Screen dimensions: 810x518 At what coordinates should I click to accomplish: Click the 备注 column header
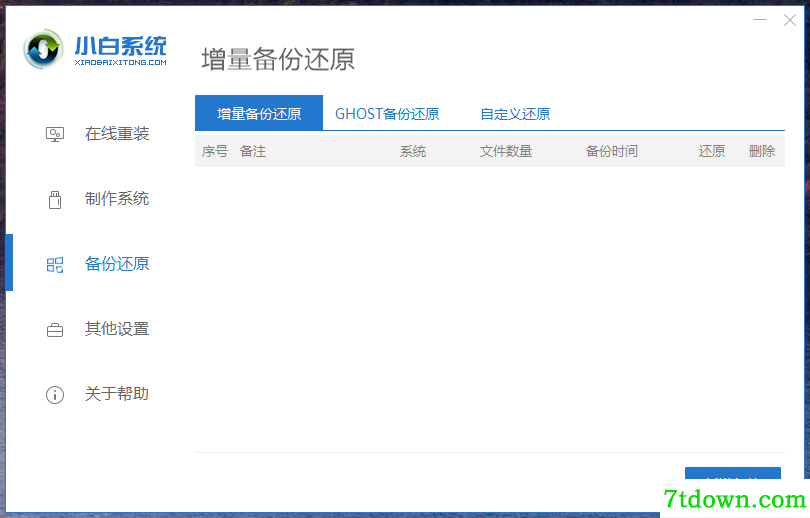click(x=253, y=151)
